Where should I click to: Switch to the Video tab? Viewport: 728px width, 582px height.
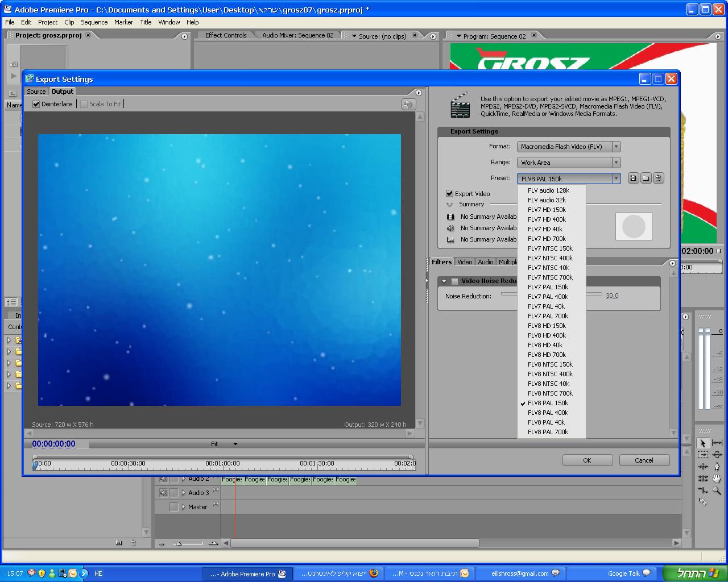(x=465, y=262)
